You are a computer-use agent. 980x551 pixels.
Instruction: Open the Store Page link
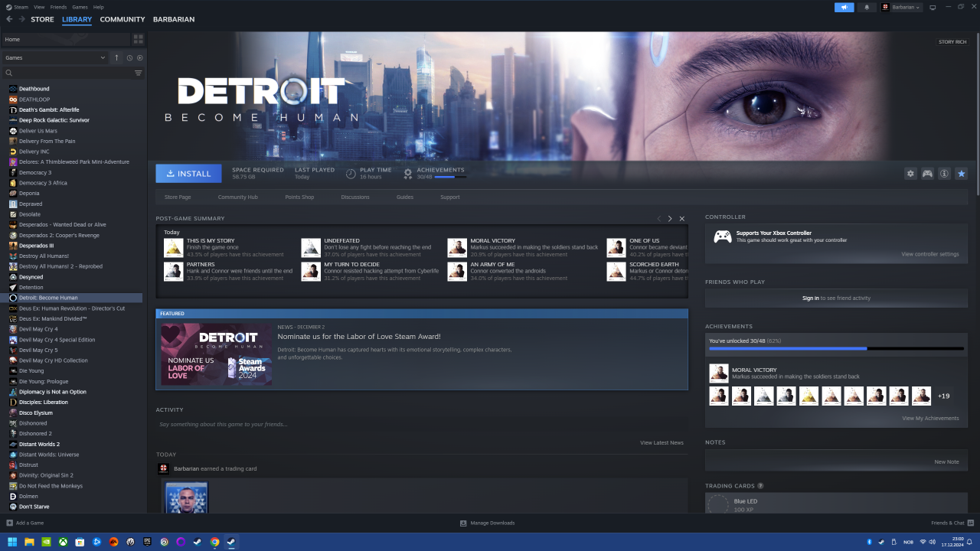pos(178,197)
